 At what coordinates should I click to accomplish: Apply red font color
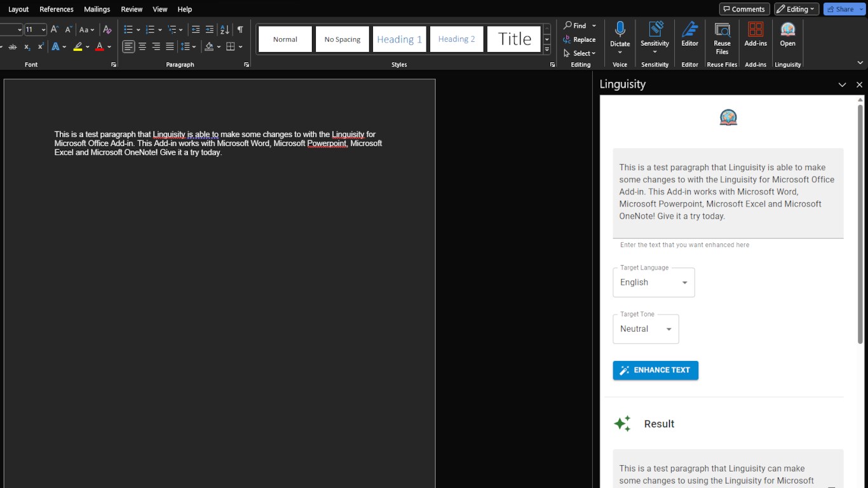coord(99,46)
